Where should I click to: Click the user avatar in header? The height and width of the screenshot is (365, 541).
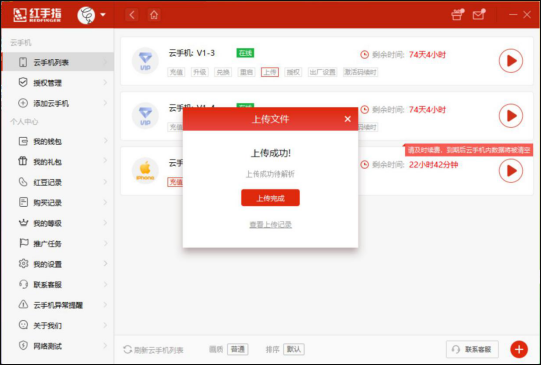tap(86, 15)
